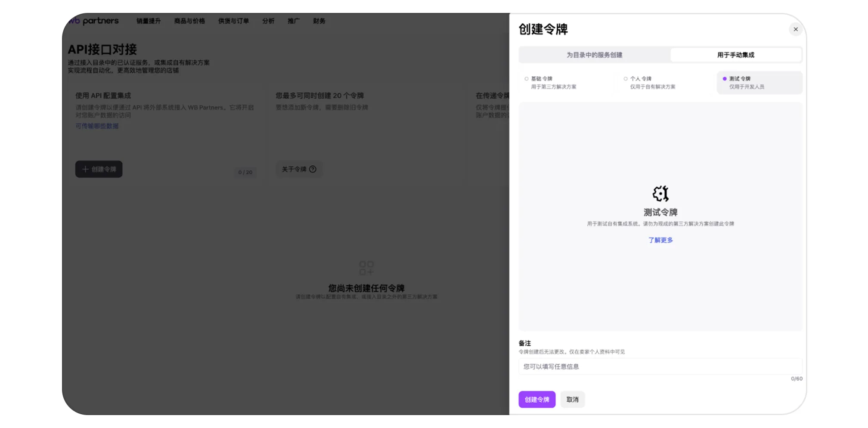The width and height of the screenshot is (868, 428).
Task: Close the 创建令牌 dialog with the × icon
Action: click(796, 29)
